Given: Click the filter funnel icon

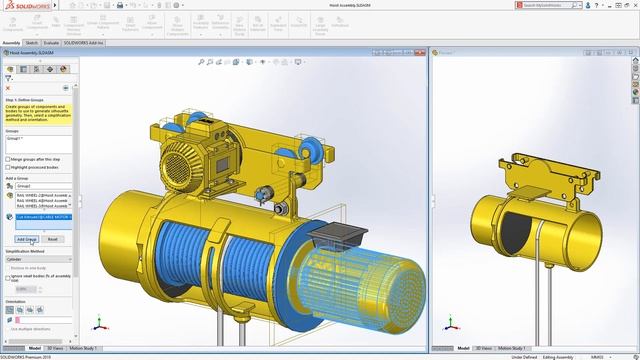Looking at the screenshot, I should click(7, 78).
